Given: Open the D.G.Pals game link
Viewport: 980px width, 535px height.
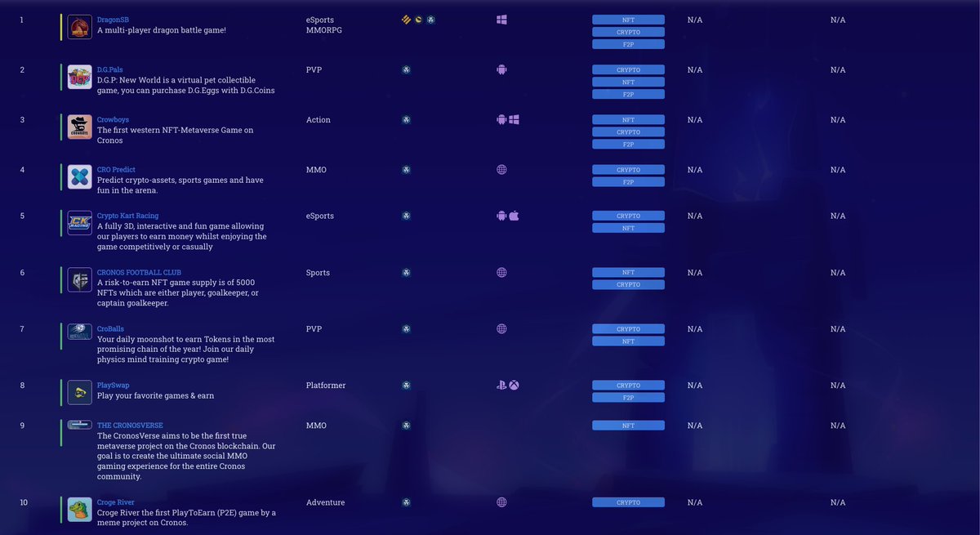Looking at the screenshot, I should tap(111, 69).
